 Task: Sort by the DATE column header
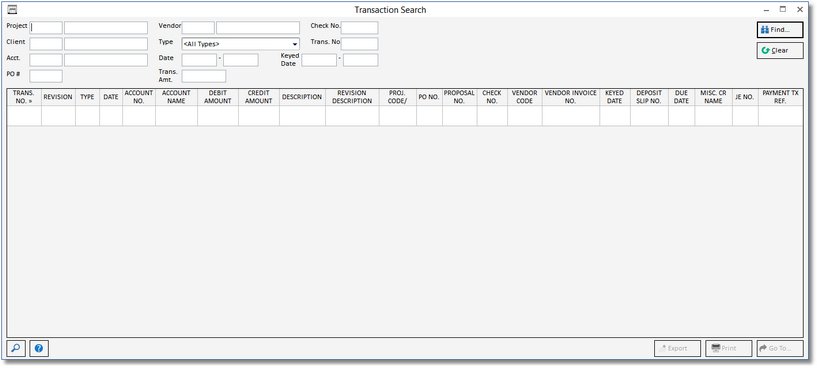coord(111,97)
